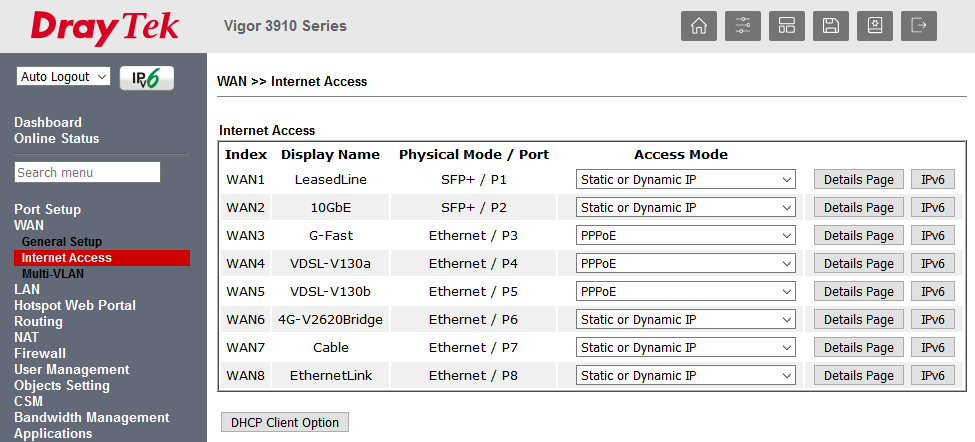Go to Online Status page

pos(57,139)
